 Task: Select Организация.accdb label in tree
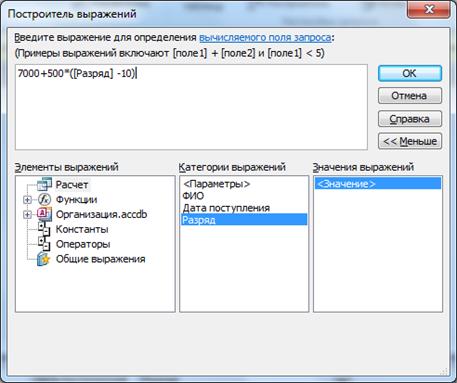pyautogui.click(x=101, y=214)
